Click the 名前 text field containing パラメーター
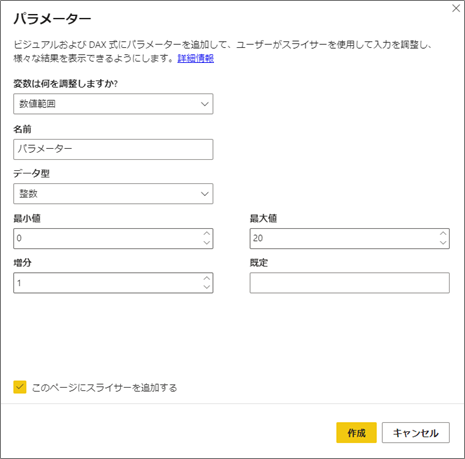Image resolution: width=465 pixels, height=459 pixels. [x=113, y=149]
